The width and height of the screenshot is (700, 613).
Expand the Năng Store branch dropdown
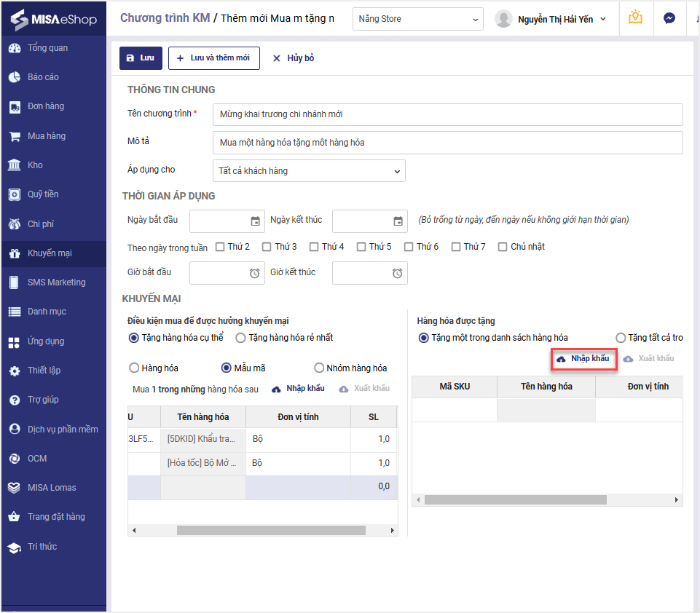418,19
